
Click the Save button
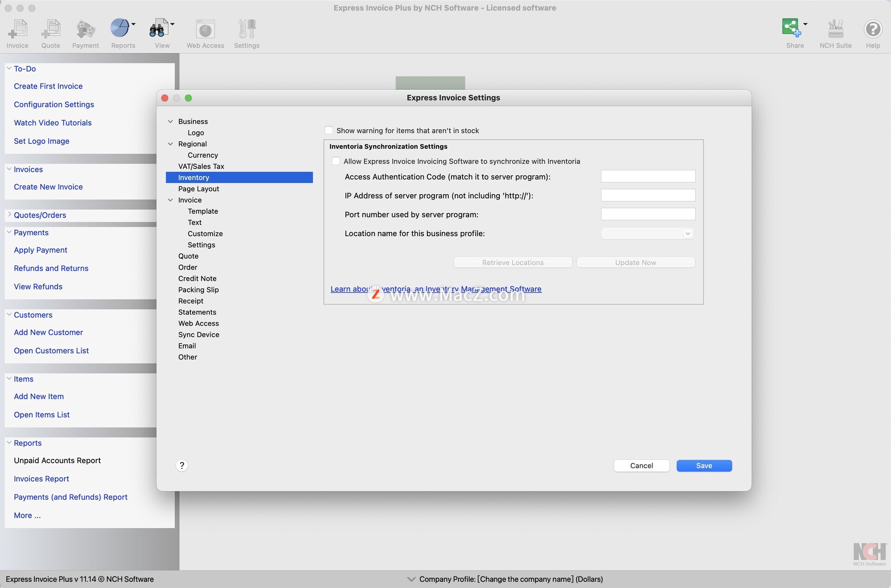point(704,465)
